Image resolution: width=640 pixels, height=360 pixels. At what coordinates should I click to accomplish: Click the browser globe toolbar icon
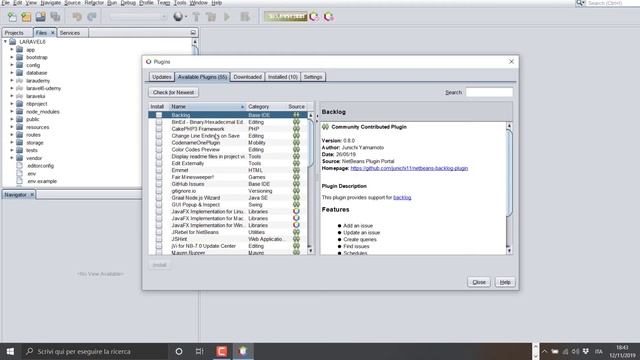click(178, 17)
